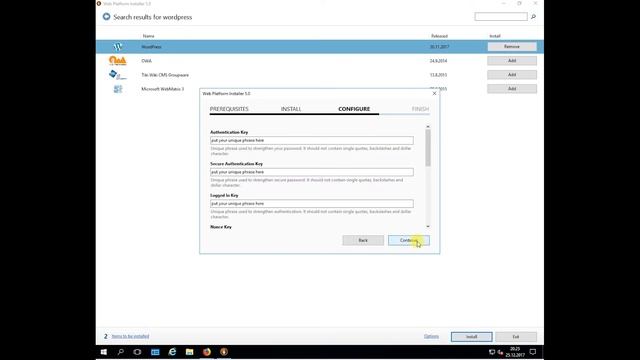Screen dimensions: 640x360
Task: Click Add for Microsoft WebMatrix 3
Action: pos(512,89)
